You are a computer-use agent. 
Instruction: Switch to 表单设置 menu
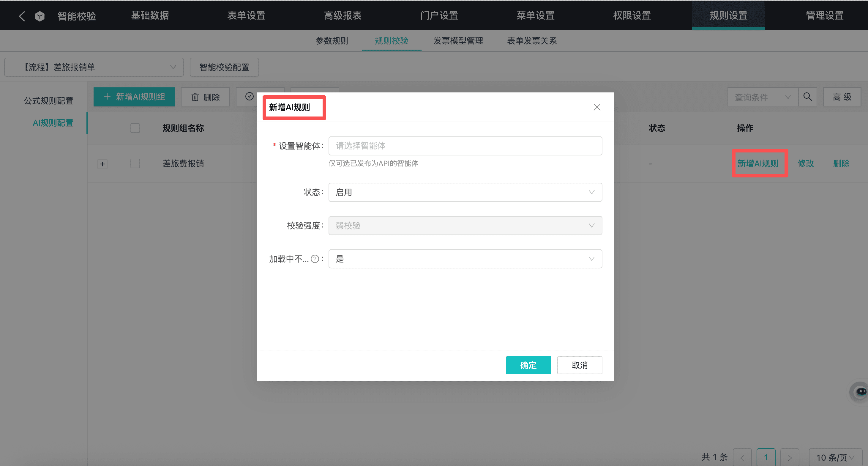tap(246, 15)
